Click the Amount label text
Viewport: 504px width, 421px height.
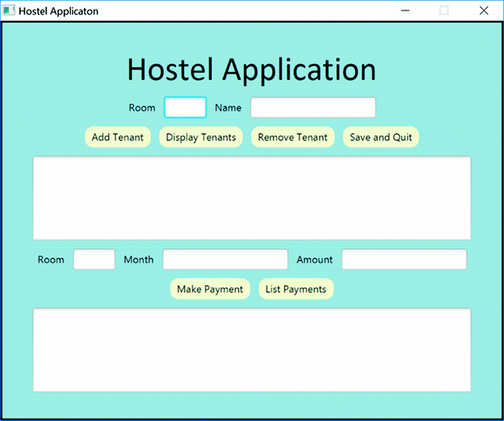(315, 259)
